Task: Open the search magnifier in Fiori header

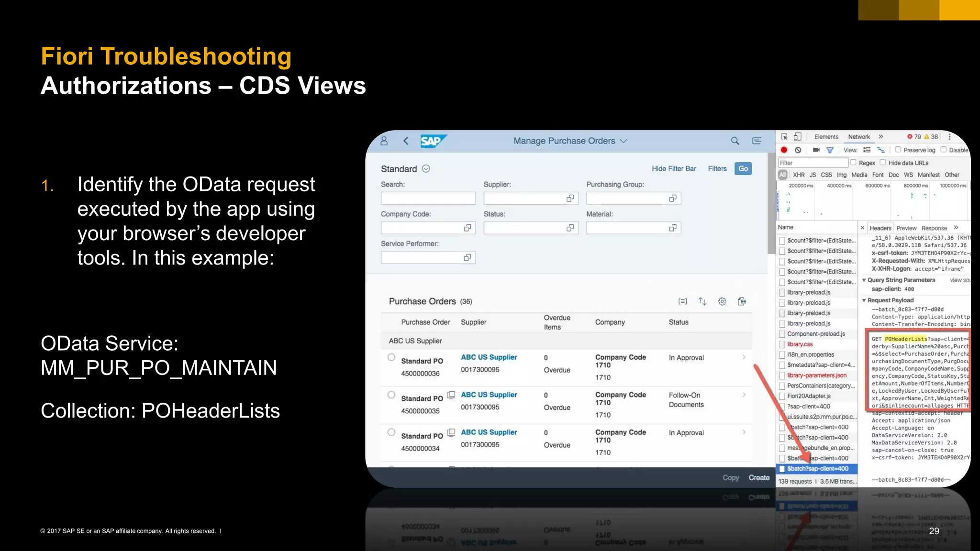Action: tap(735, 141)
